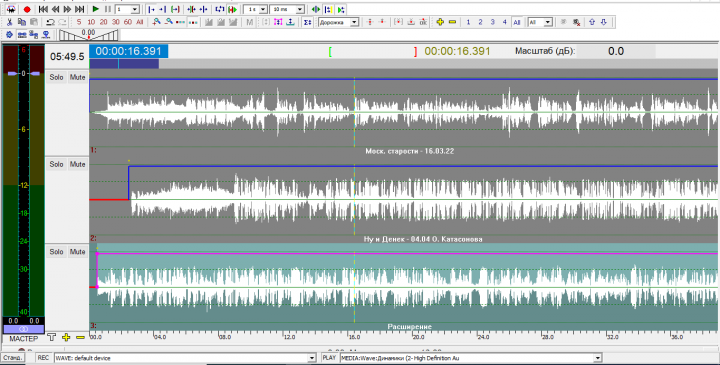Toggle Mute on track 2
Viewport: 720px width, 365px height.
coord(78,164)
